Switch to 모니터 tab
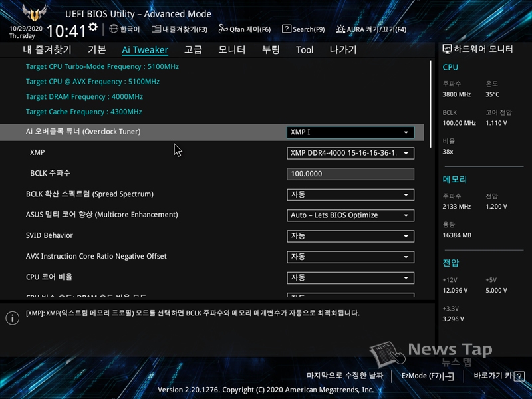 231,50
